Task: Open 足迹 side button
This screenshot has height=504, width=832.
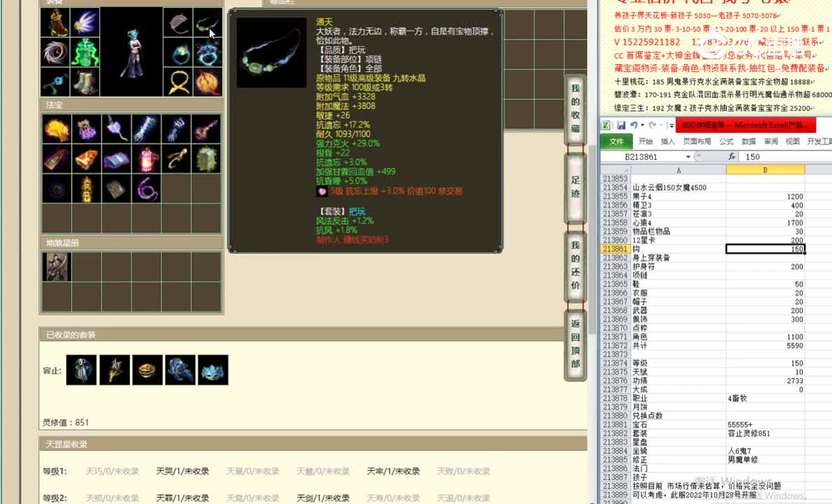Action: pyautogui.click(x=576, y=187)
